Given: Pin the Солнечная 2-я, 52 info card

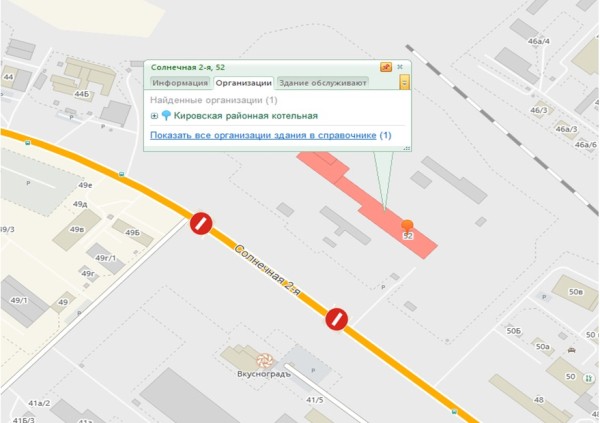Looking at the screenshot, I should click(x=386, y=67).
